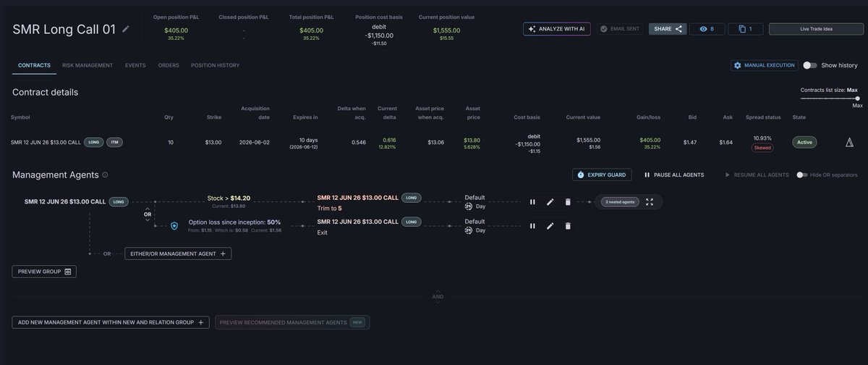Click Analyze with AI button

pyautogui.click(x=557, y=29)
